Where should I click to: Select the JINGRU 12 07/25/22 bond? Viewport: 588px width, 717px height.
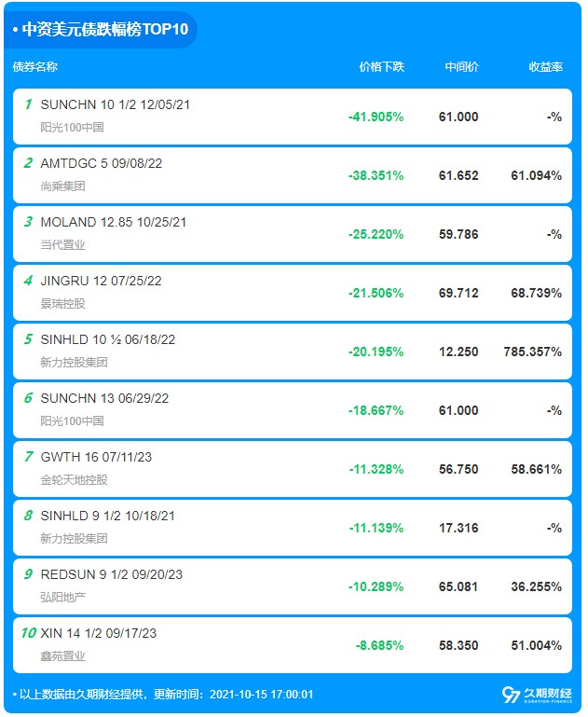tap(103, 282)
